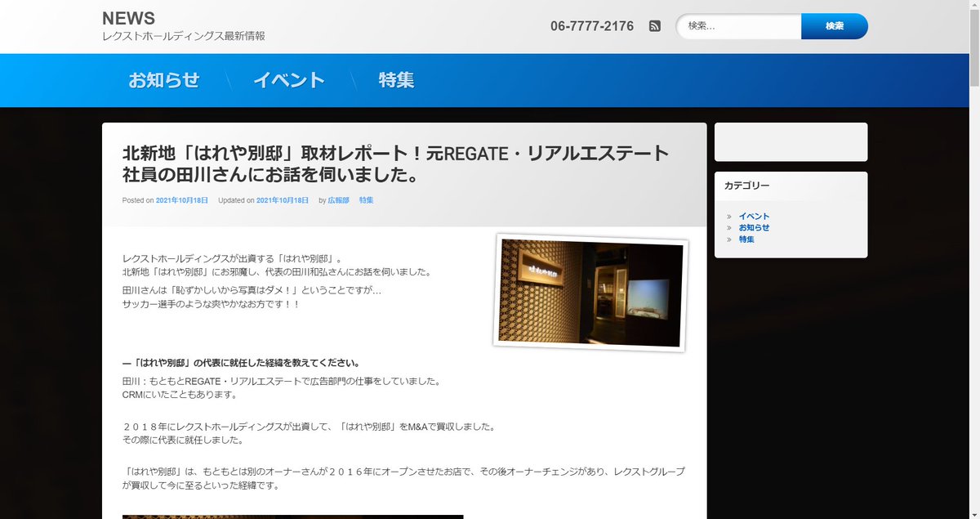Open the article title about はれや別邸
The image size is (980, 519).
click(395, 163)
